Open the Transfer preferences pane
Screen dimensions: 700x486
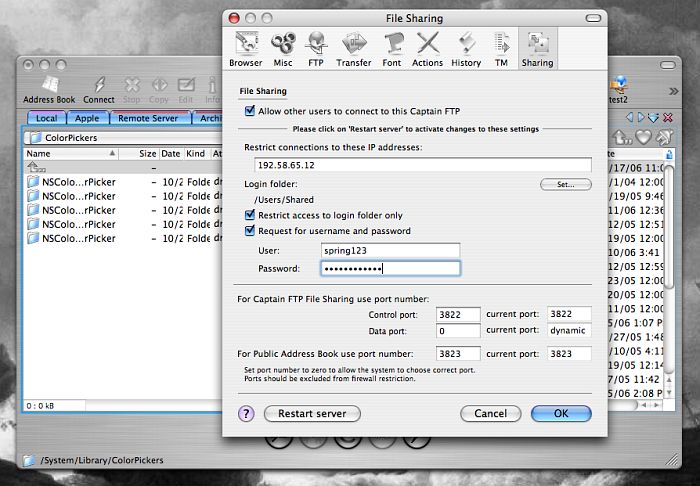[354, 49]
